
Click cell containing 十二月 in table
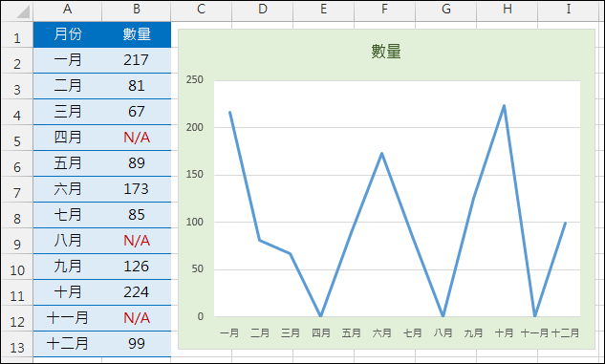[x=68, y=344]
